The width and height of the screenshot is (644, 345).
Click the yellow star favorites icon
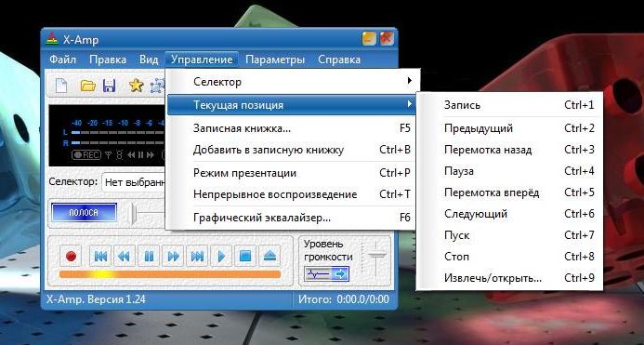pos(136,86)
